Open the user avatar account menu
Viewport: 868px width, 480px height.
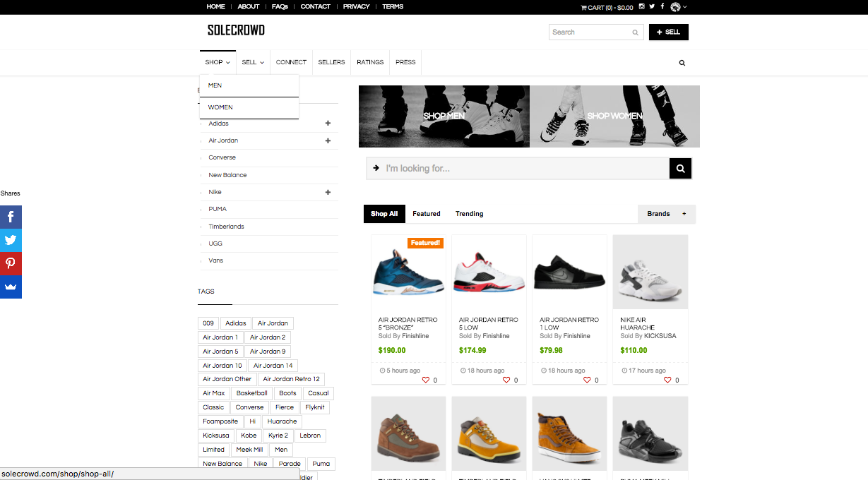678,7
